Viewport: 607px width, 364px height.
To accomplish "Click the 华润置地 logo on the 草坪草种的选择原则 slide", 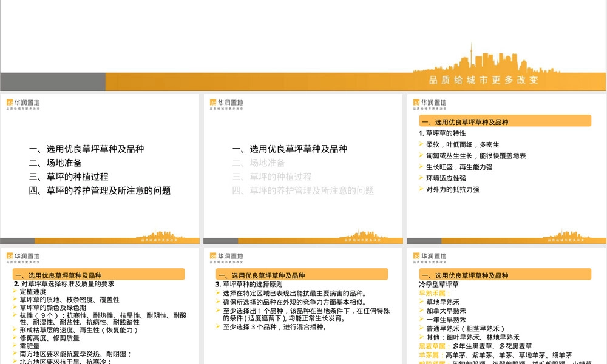I will [x=226, y=258].
